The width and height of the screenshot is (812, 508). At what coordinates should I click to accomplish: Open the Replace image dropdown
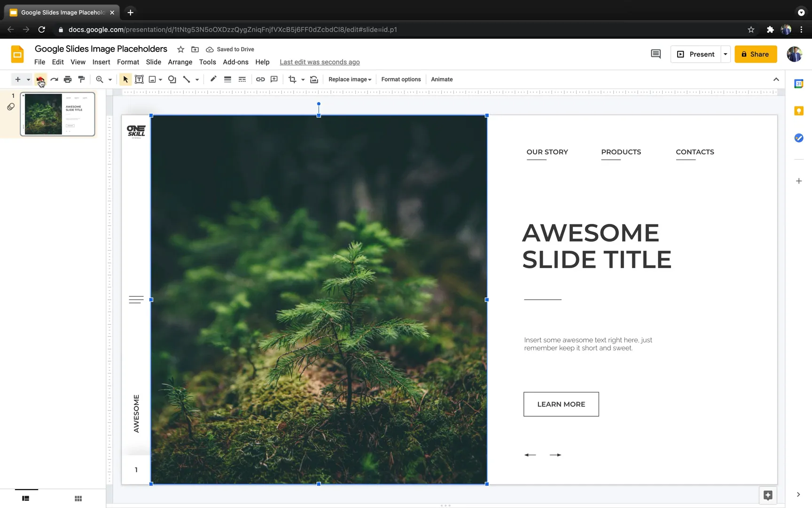[350, 79]
